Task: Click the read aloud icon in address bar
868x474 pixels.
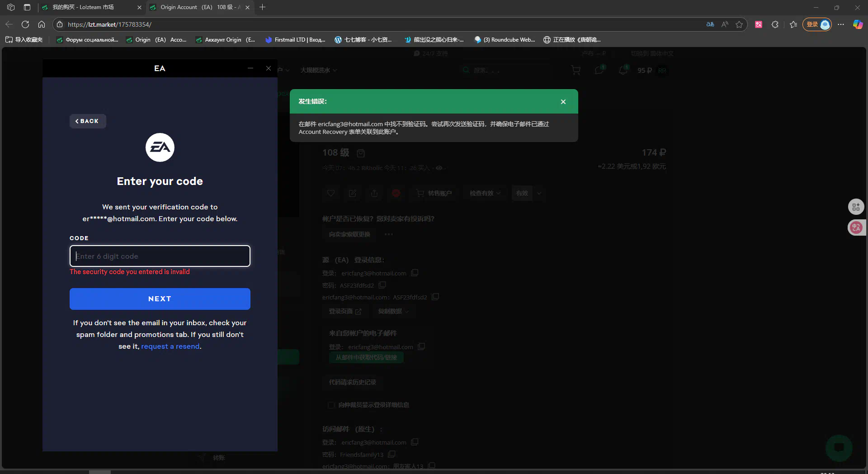Action: (x=725, y=24)
